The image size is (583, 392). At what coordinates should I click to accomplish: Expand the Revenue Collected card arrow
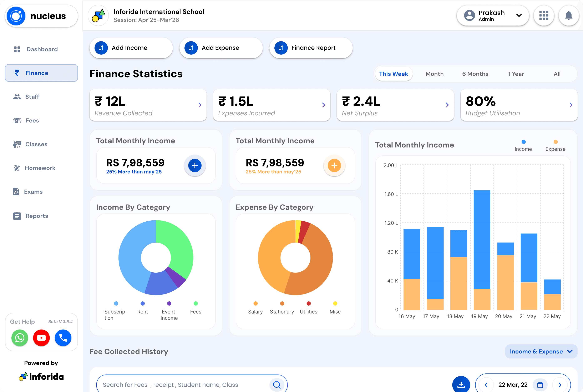tap(200, 105)
